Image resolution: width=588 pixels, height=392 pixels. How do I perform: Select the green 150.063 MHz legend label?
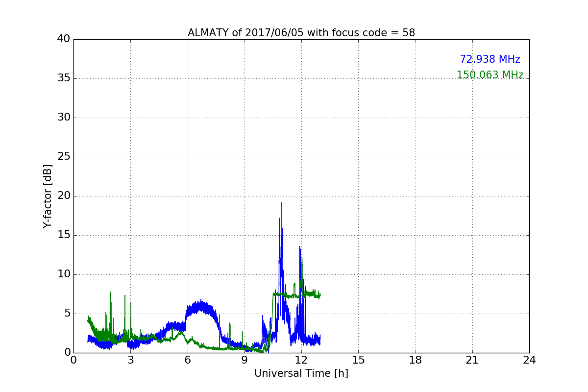490,75
